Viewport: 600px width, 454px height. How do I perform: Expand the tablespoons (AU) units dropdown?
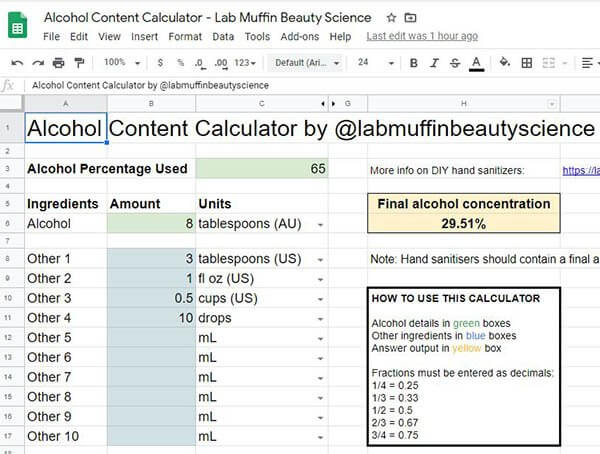click(320, 225)
